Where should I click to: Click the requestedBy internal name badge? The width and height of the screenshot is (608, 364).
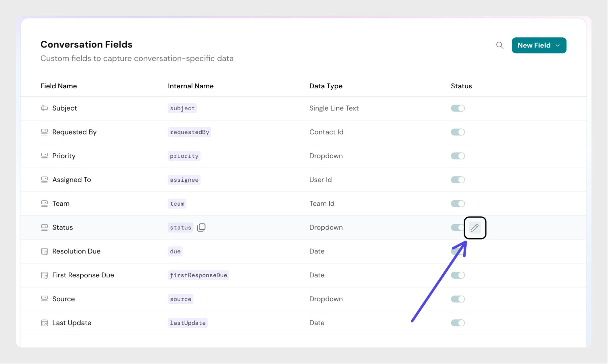189,132
